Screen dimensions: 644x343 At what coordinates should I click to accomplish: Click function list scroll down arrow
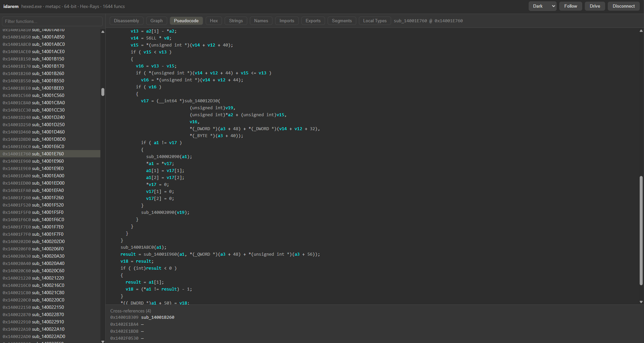(103, 341)
